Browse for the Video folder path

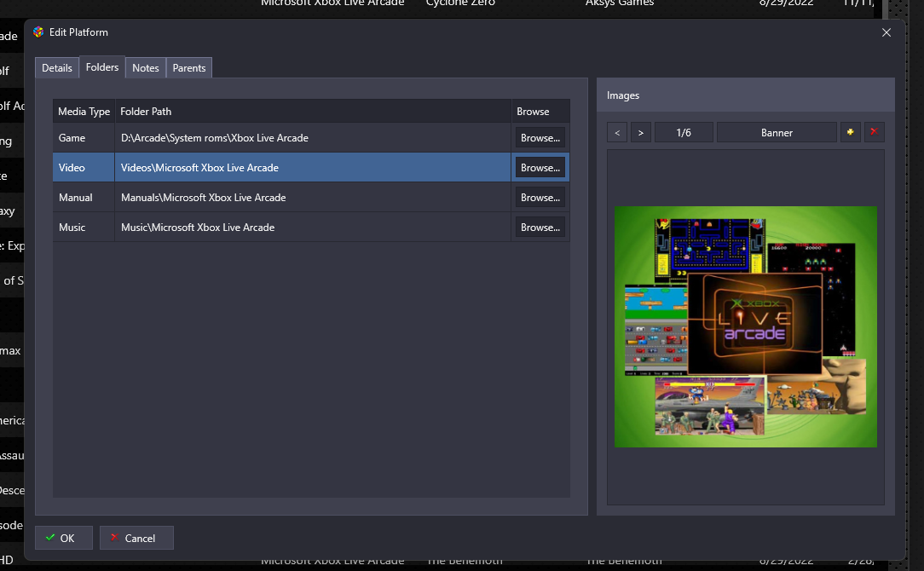point(540,168)
